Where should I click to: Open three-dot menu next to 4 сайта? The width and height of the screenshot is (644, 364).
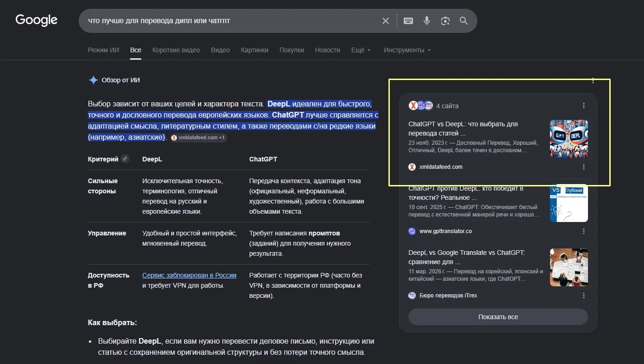point(583,106)
